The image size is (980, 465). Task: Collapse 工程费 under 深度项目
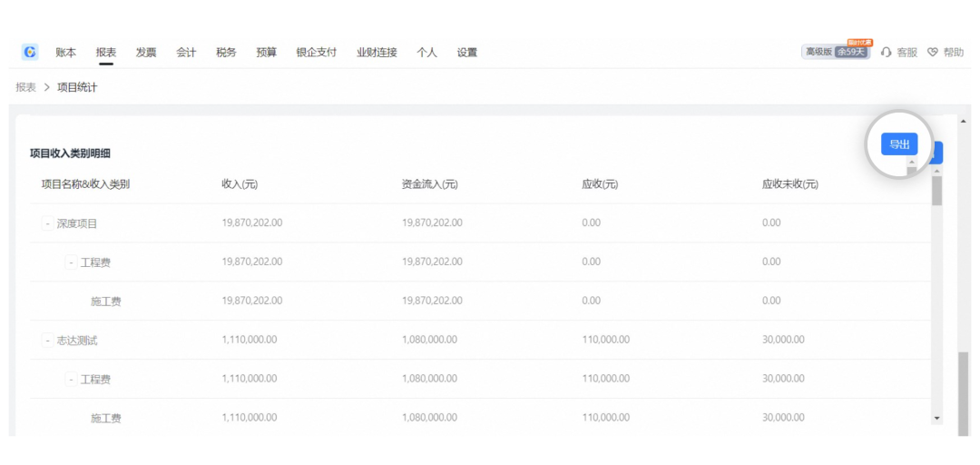[x=71, y=262]
